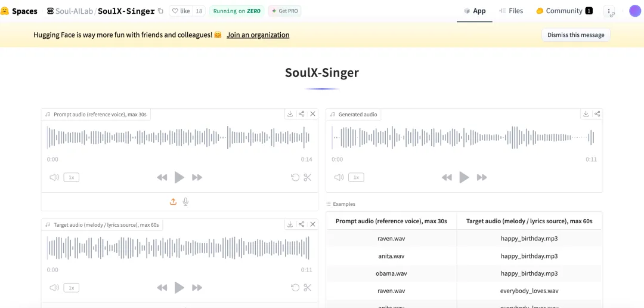Select happy_birthday.mp3 in obama.wav row
The width and height of the screenshot is (644, 308).
(529, 273)
